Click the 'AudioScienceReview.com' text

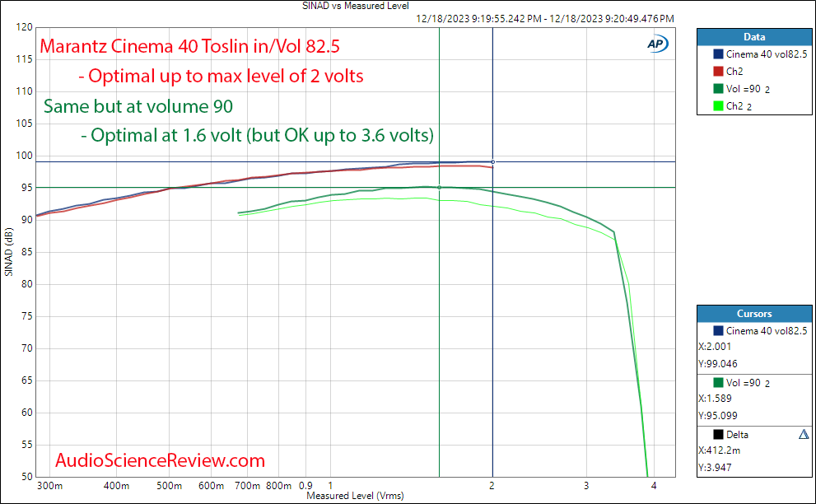pos(160,460)
